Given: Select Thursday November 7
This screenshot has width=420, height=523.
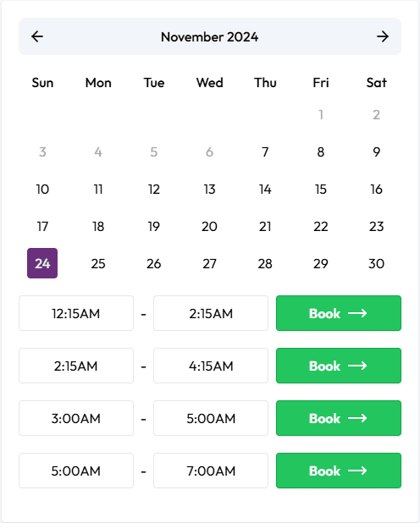Looking at the screenshot, I should point(265,152).
